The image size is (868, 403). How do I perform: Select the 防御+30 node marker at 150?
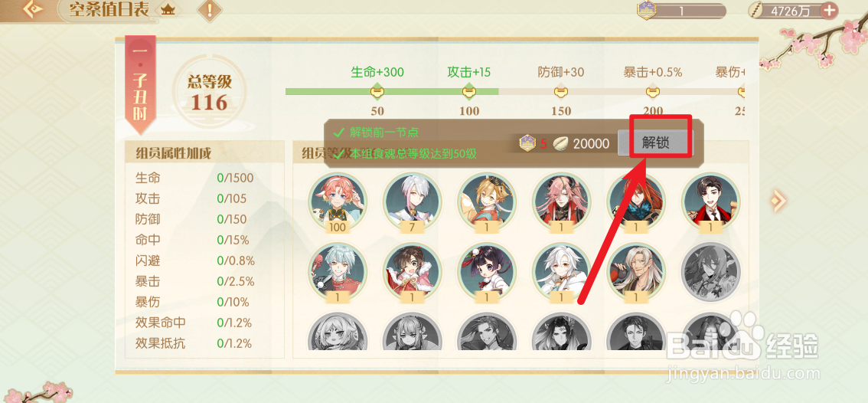(x=561, y=91)
